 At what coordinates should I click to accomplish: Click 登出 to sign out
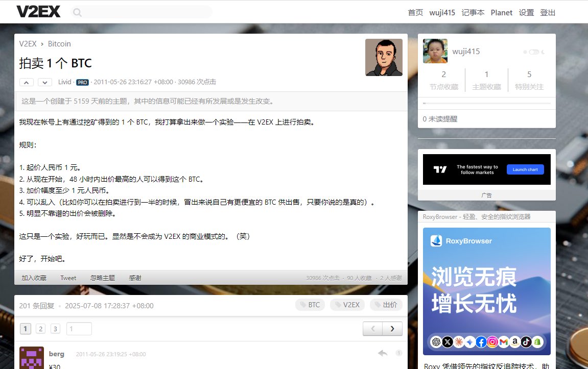pos(548,13)
